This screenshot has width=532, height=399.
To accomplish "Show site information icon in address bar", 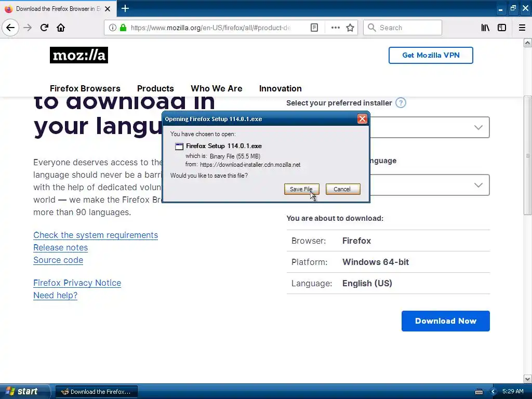I will pos(112,28).
